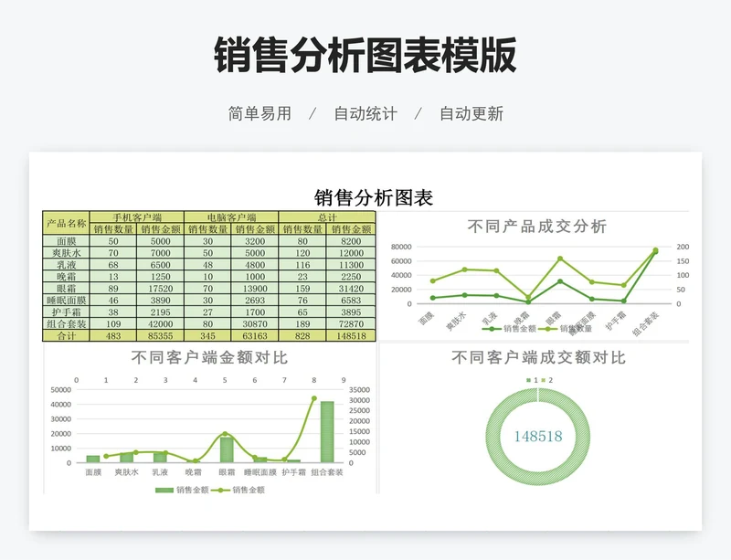
Task: Select the 销售数量 subheader under 手机客户端
Action: (x=113, y=229)
